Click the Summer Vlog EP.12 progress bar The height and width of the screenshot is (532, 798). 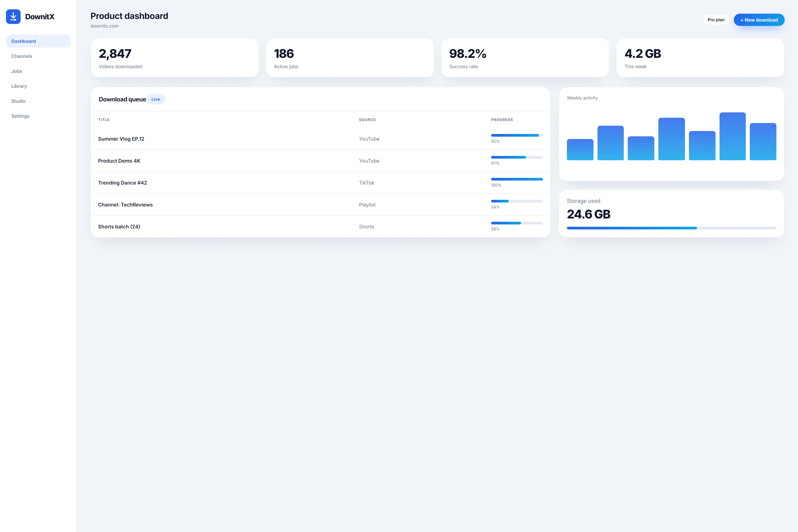517,135
